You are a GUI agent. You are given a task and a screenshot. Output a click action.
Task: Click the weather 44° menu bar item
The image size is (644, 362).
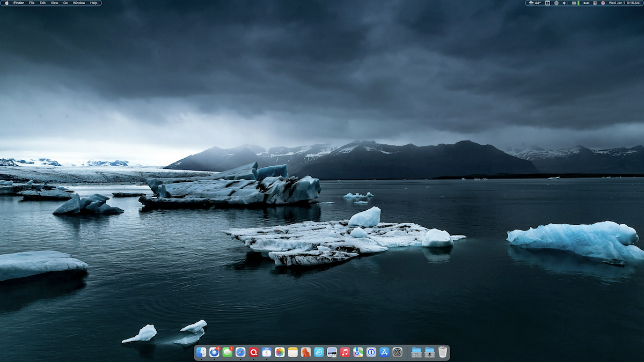click(x=535, y=3)
